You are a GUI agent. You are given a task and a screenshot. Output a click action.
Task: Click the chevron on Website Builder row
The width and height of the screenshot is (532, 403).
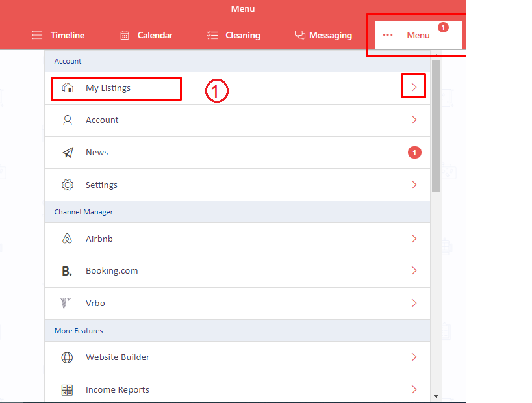tap(414, 357)
